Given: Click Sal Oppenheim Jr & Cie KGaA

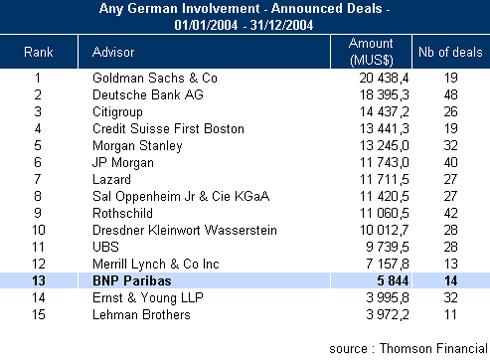Looking at the screenshot, I should pos(181,196).
